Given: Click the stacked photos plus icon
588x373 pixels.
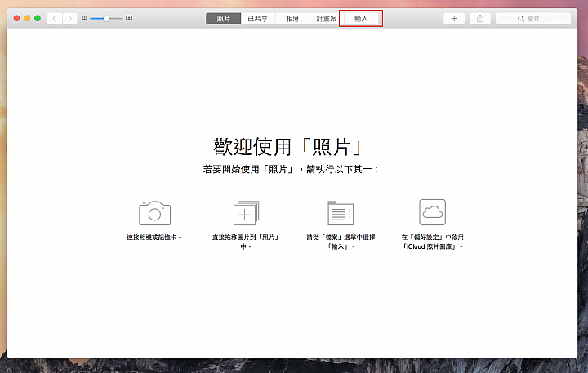Looking at the screenshot, I should 246,213.
